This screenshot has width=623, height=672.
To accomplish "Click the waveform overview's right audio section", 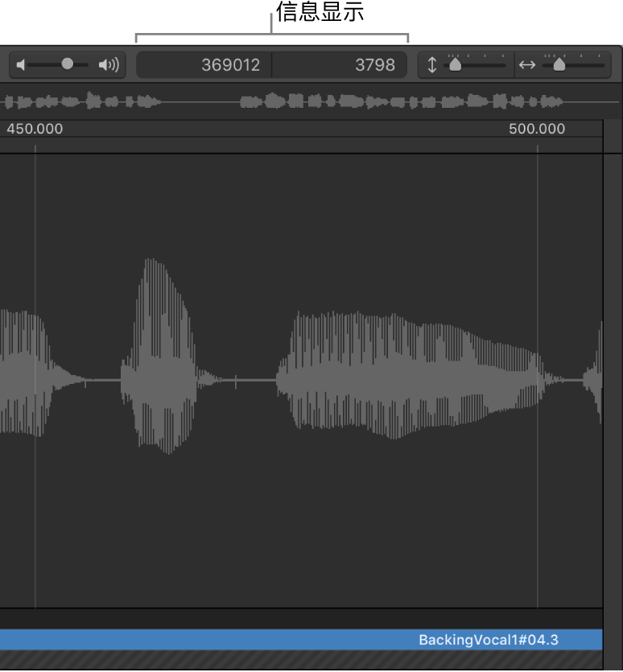I will (402, 102).
